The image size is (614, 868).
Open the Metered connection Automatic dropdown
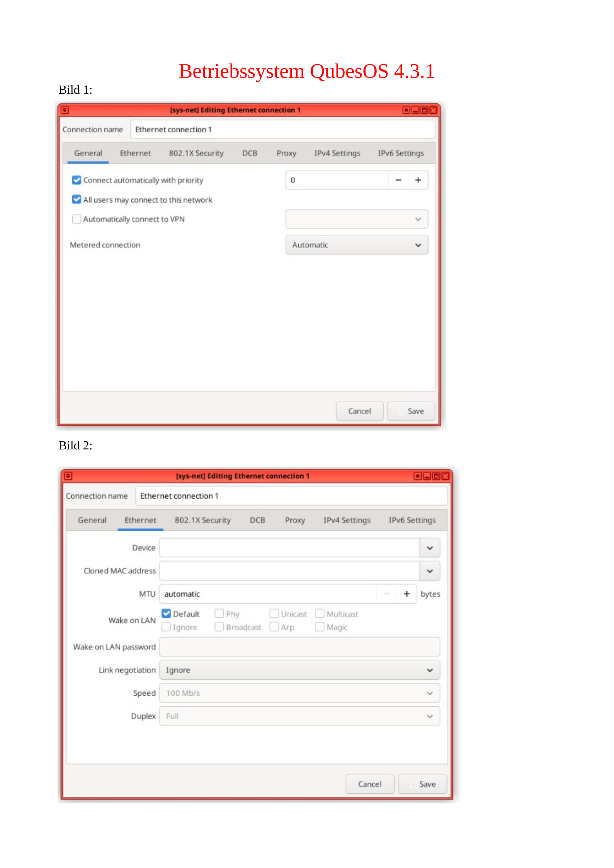(x=357, y=245)
